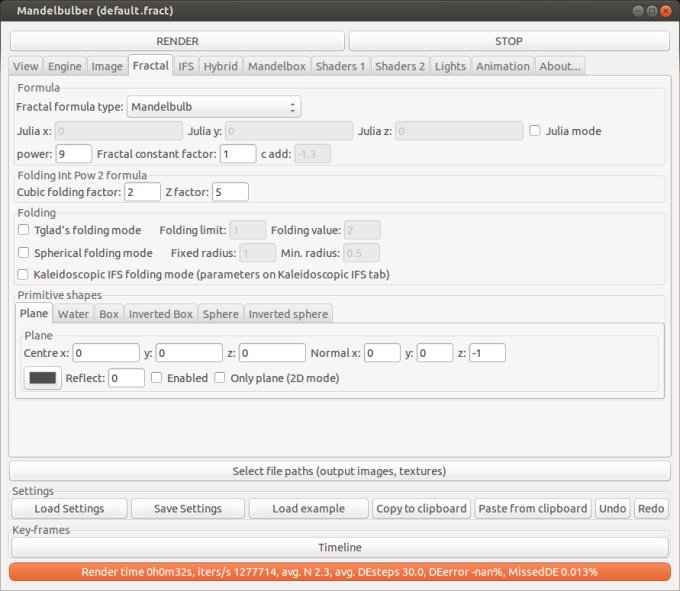Open the Shaders 1 tab
The height and width of the screenshot is (591, 680).
pyautogui.click(x=340, y=66)
